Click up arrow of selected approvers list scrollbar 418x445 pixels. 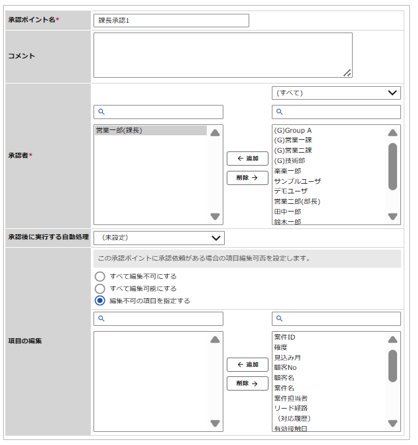(215, 133)
